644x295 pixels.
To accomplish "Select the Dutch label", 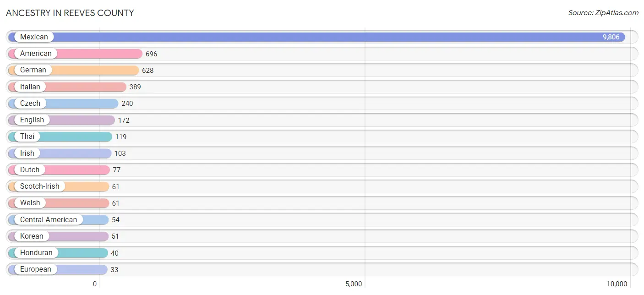I will pos(30,170).
